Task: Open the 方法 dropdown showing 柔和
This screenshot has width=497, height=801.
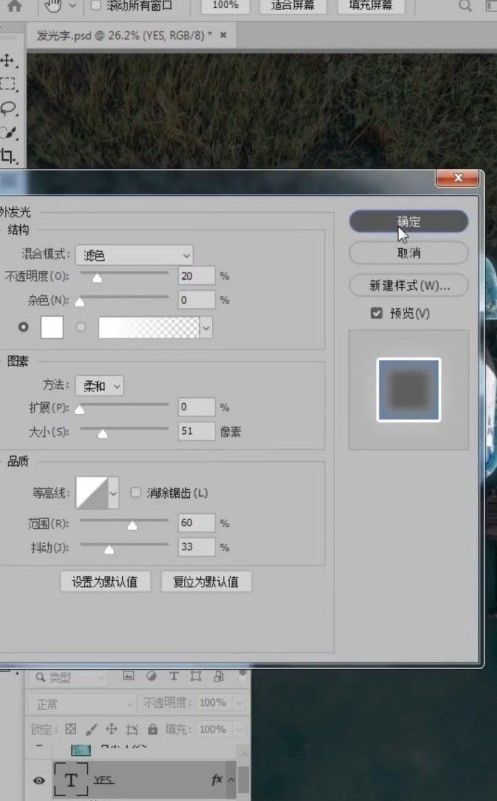Action: tap(100, 386)
